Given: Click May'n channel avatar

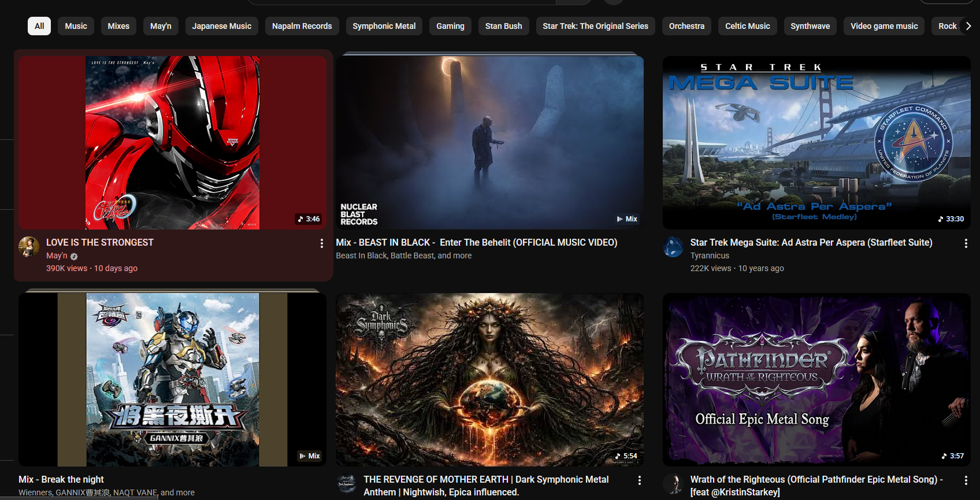Looking at the screenshot, I should click(29, 247).
